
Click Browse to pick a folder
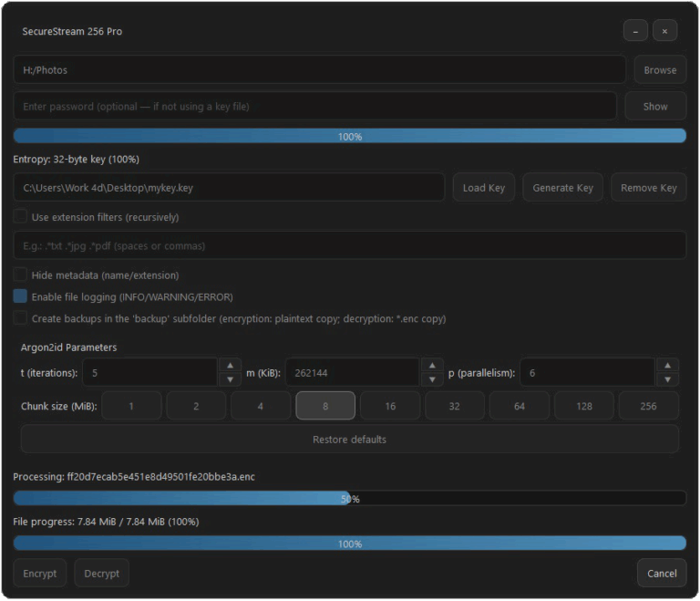coord(660,70)
